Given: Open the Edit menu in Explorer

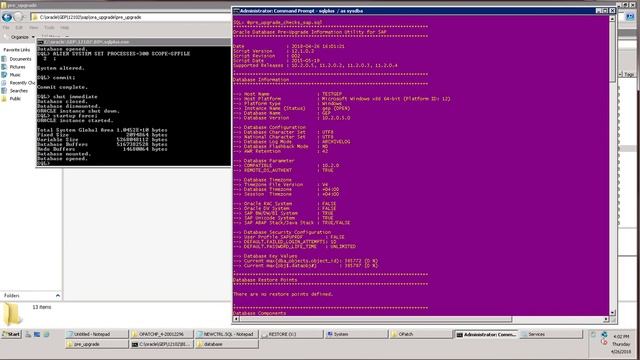Looking at the screenshot, I should (19, 28).
